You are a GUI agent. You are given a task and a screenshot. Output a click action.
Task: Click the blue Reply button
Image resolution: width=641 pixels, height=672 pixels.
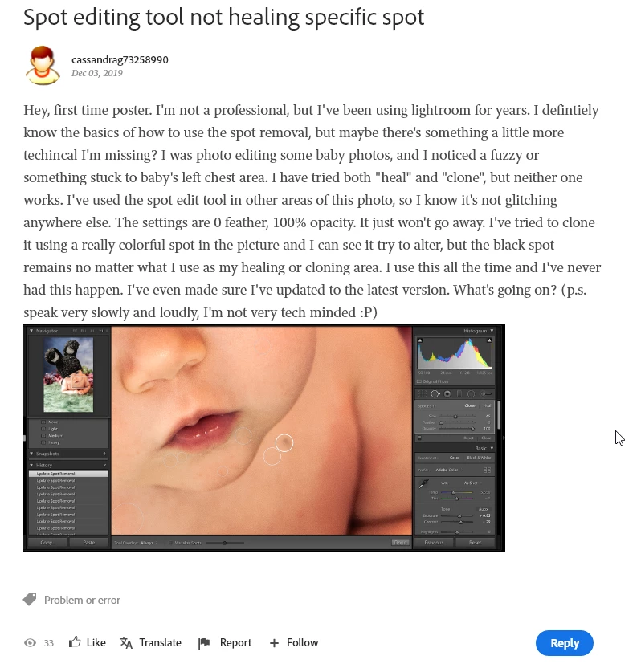(x=564, y=643)
